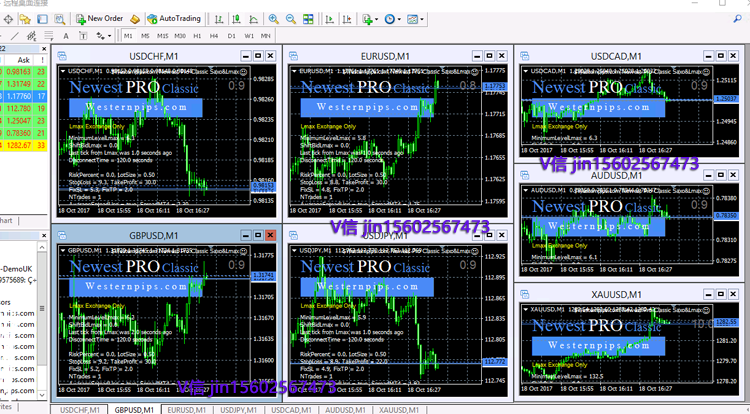750x414 pixels.
Task: Open the search magnifier at top right
Action: 737,19
